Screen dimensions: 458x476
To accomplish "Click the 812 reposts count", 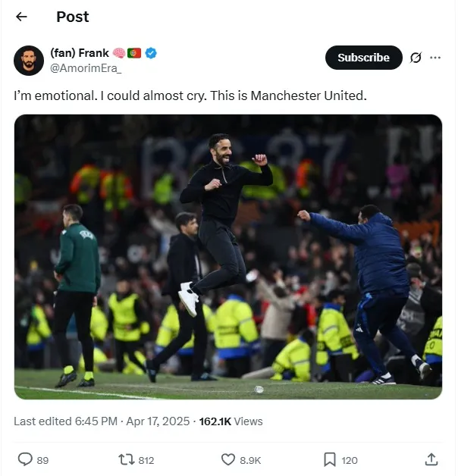I will pos(146,460).
